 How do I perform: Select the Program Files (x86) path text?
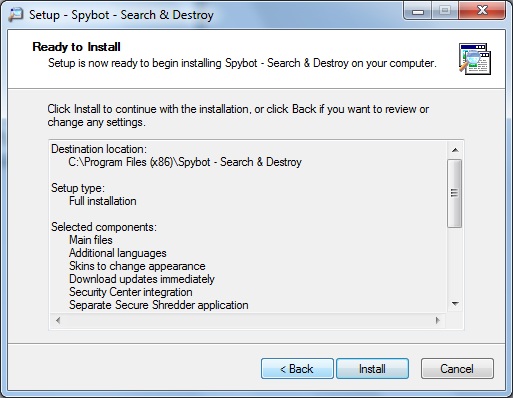coord(185,162)
